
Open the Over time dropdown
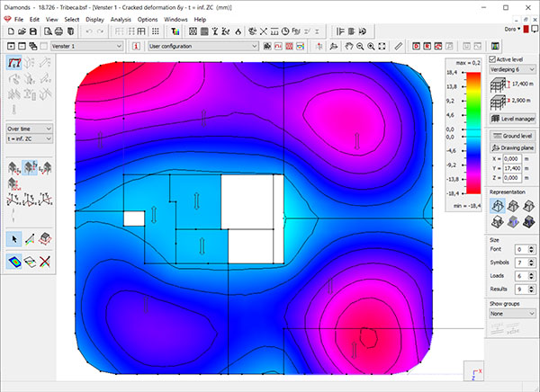pyautogui.click(x=30, y=129)
